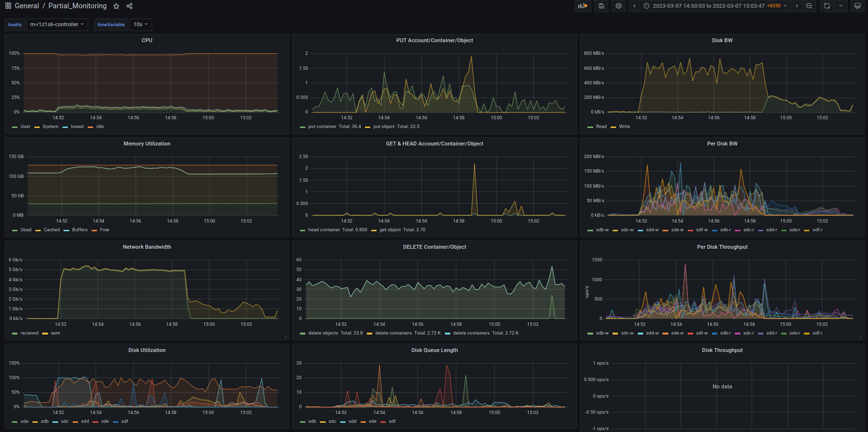Expand the timeVariable 10s dropdown
The height and width of the screenshot is (432, 868).
[141, 25]
